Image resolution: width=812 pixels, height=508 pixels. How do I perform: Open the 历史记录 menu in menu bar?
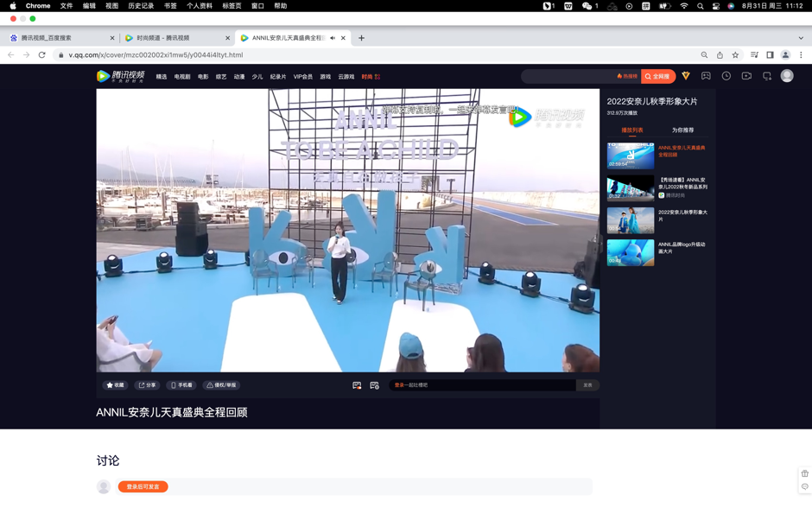[141, 6]
